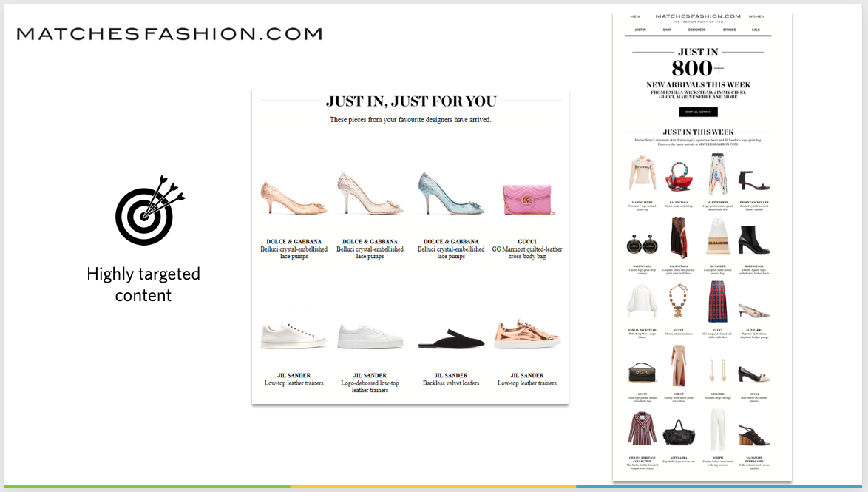The height and width of the screenshot is (492, 868).
Task: Click the target with arrows icon
Action: pyautogui.click(x=150, y=211)
